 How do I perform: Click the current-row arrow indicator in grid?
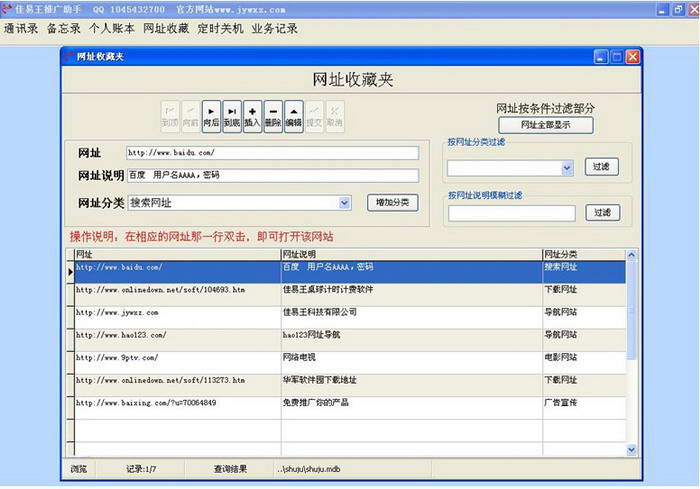(x=70, y=272)
